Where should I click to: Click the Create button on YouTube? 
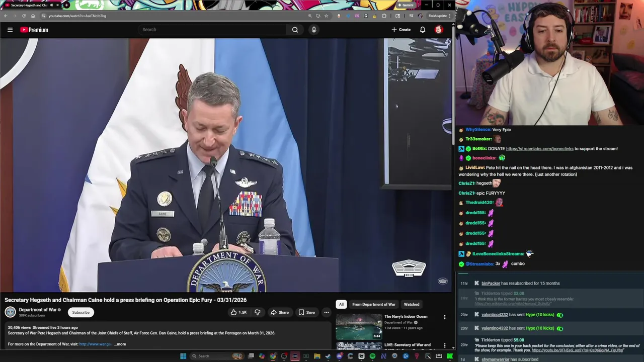(401, 30)
